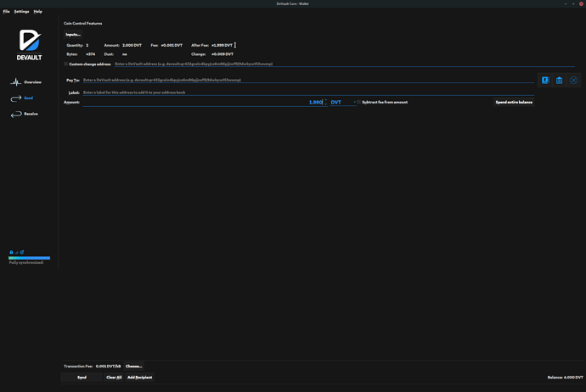The width and height of the screenshot is (586, 392).
Task: Click Change value 0.009 DVT
Action: pos(223,54)
